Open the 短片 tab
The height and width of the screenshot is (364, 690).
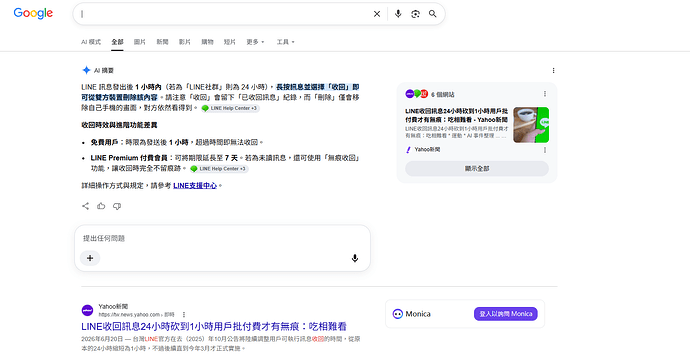click(229, 42)
